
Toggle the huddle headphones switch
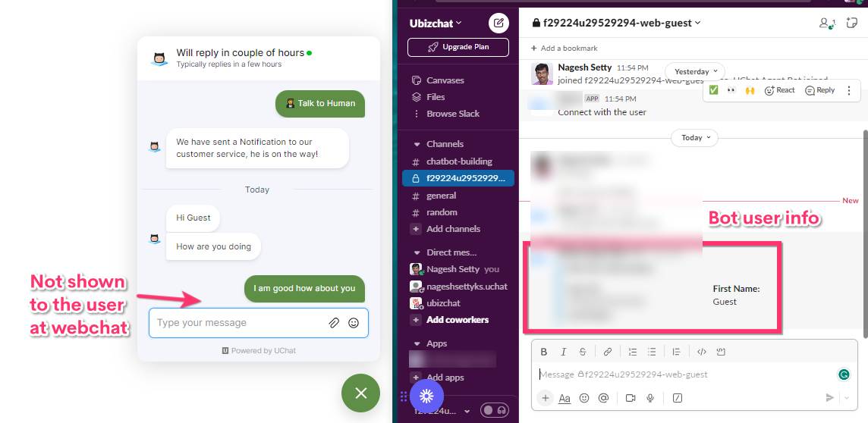pos(495,410)
